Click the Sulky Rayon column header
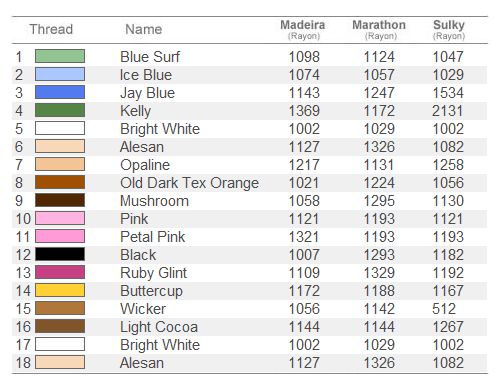This screenshot has width=500, height=384. 449,29
